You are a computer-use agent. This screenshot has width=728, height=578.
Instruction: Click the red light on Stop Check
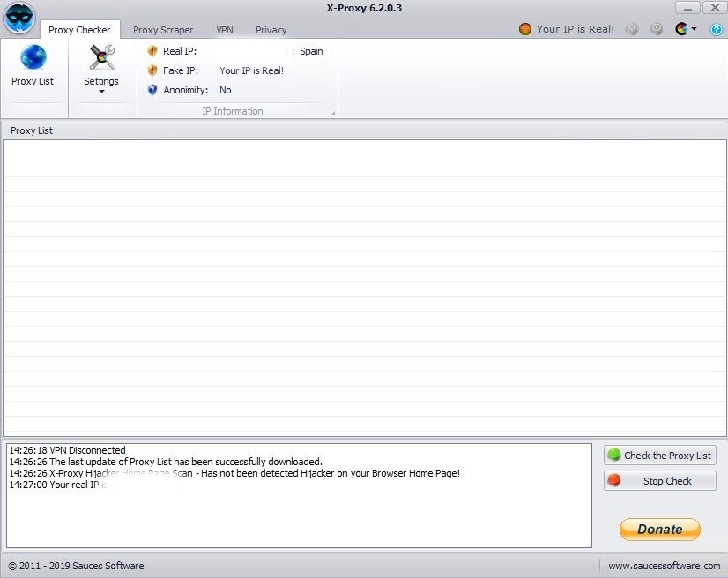click(x=614, y=480)
